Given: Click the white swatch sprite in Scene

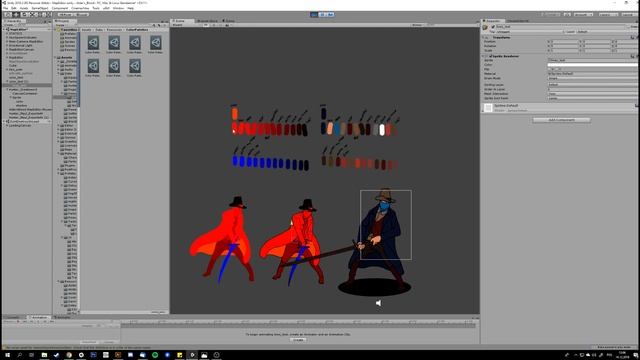Looking at the screenshot, I should [382, 130].
